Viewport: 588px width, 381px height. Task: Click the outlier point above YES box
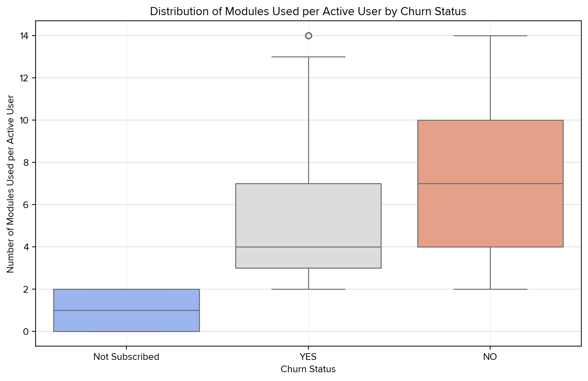point(308,36)
